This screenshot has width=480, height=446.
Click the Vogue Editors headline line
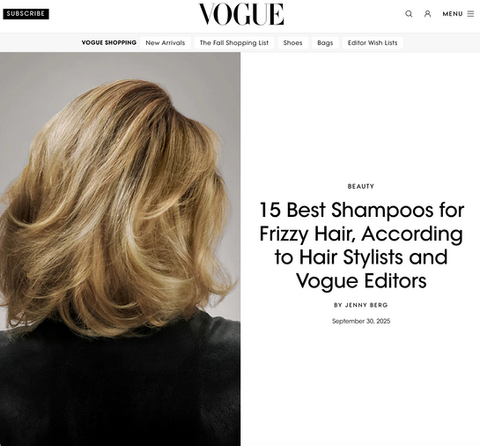point(361,281)
